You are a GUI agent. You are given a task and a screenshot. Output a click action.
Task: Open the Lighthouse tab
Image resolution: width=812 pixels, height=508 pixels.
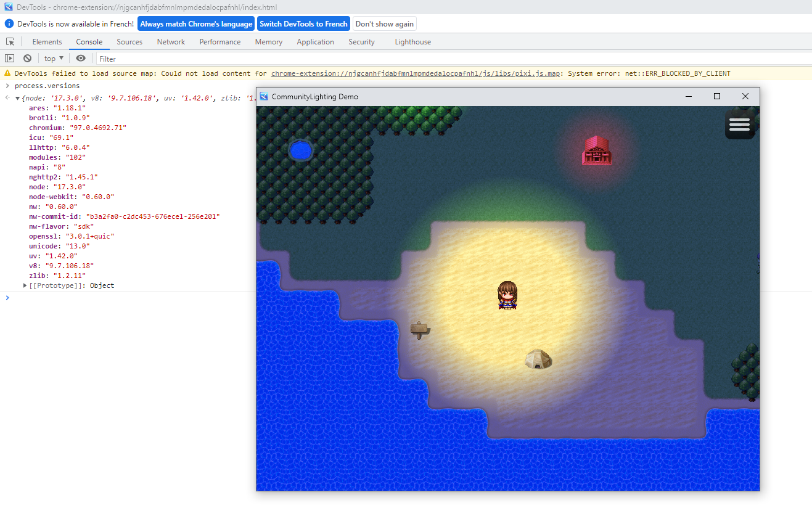413,42
